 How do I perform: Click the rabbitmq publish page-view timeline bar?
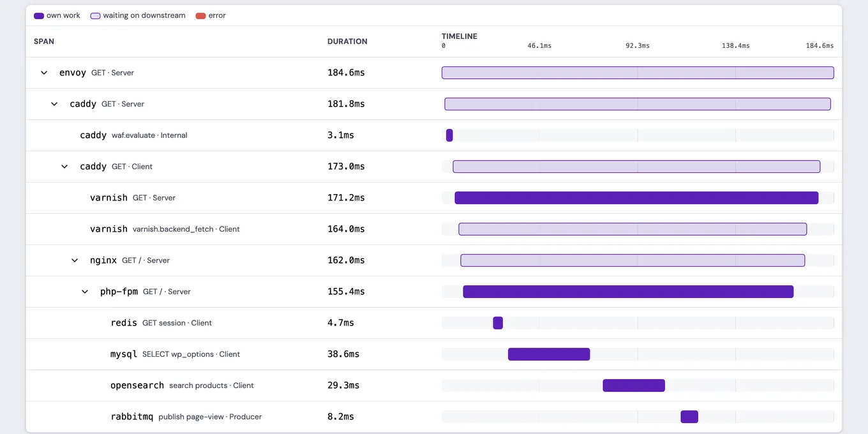(689, 417)
